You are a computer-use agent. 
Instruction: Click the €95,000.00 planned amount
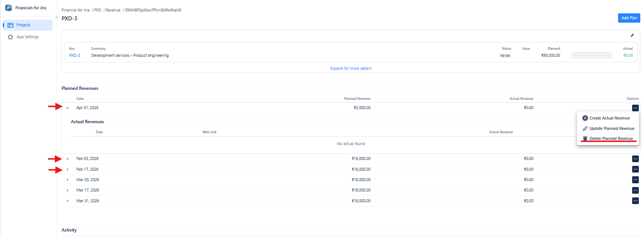[551, 56]
